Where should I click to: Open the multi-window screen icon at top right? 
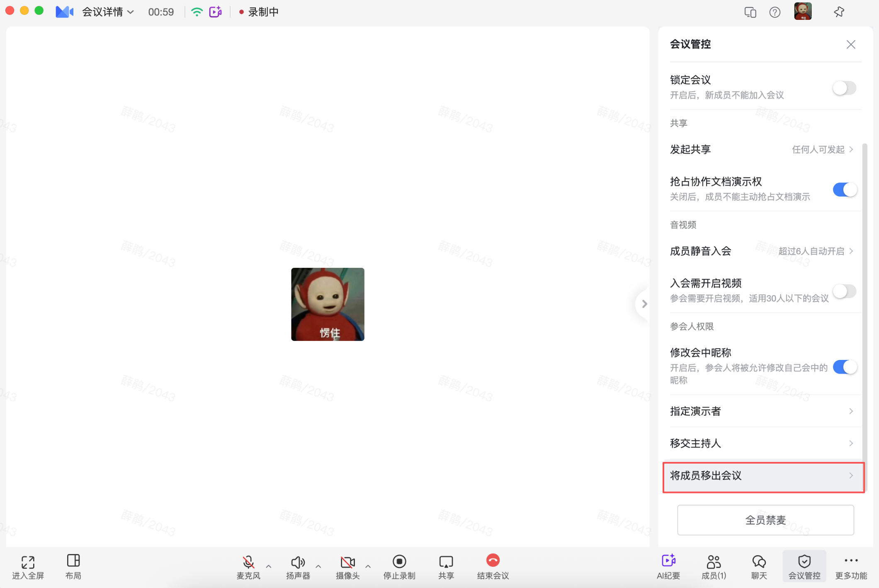coord(750,12)
